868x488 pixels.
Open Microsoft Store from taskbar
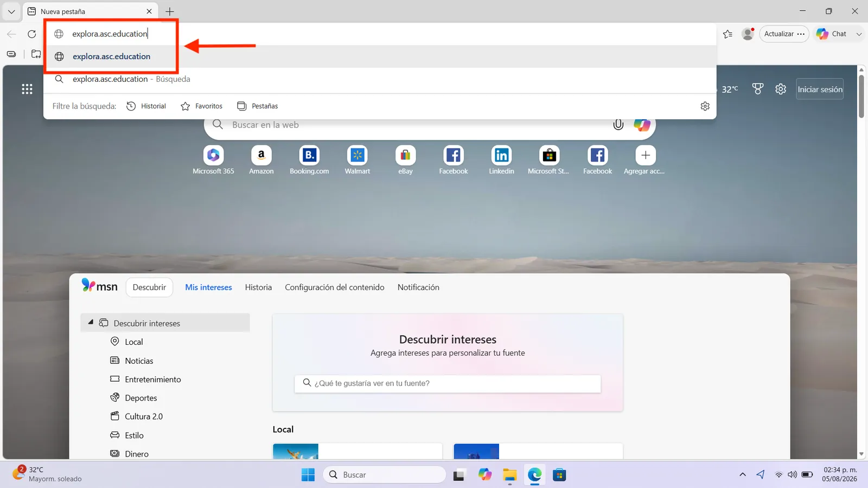click(559, 474)
